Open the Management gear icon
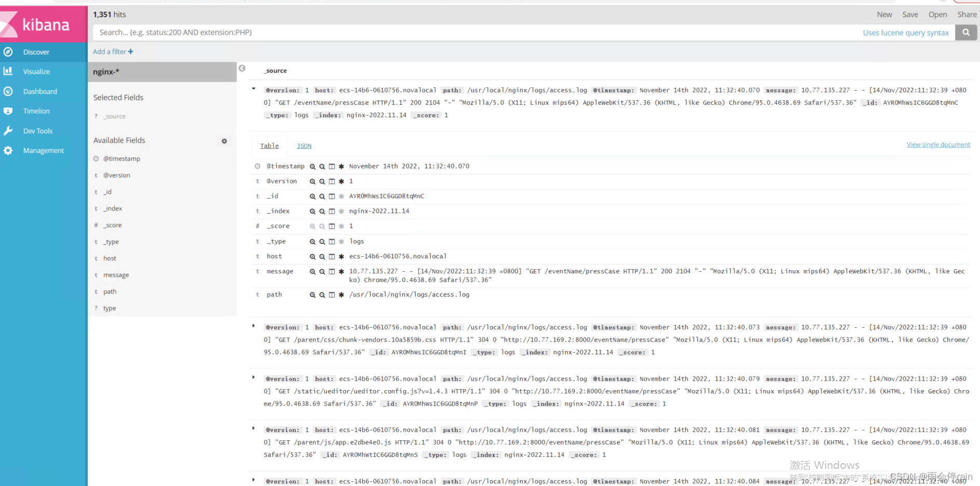This screenshot has height=486, width=980. 8,150
